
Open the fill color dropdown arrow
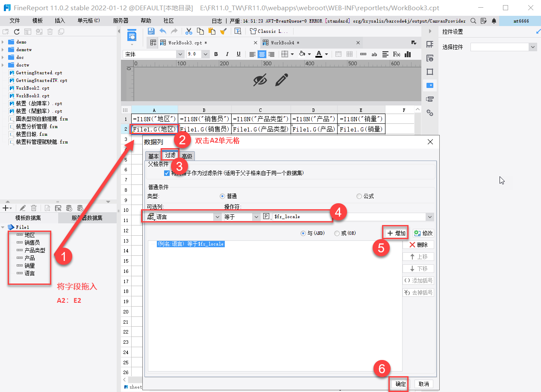pos(309,54)
